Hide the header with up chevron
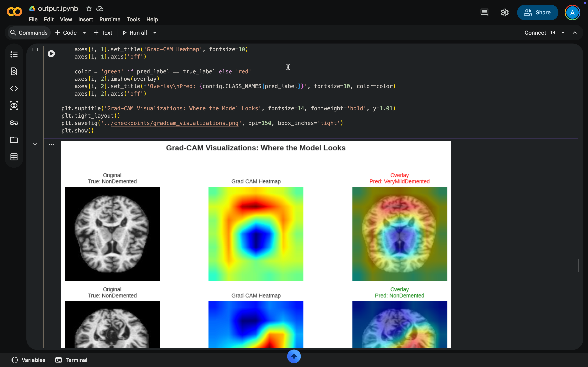 pyautogui.click(x=575, y=33)
